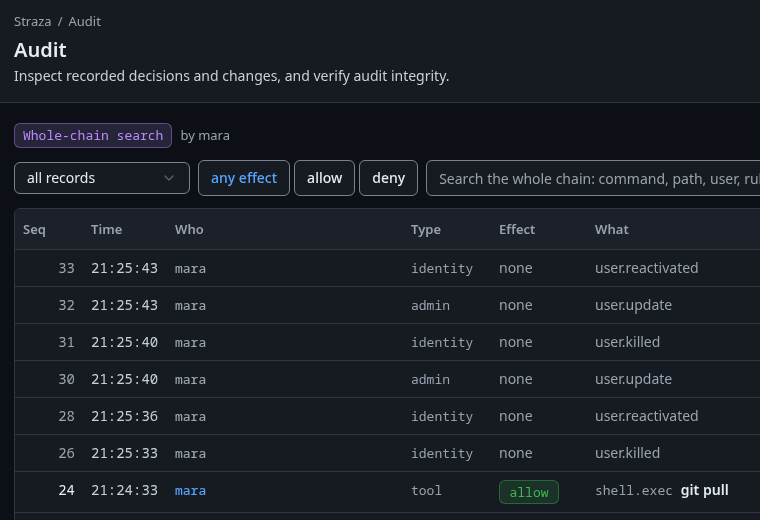Filter records by 'deny' effect
The image size is (760, 520).
click(x=388, y=178)
